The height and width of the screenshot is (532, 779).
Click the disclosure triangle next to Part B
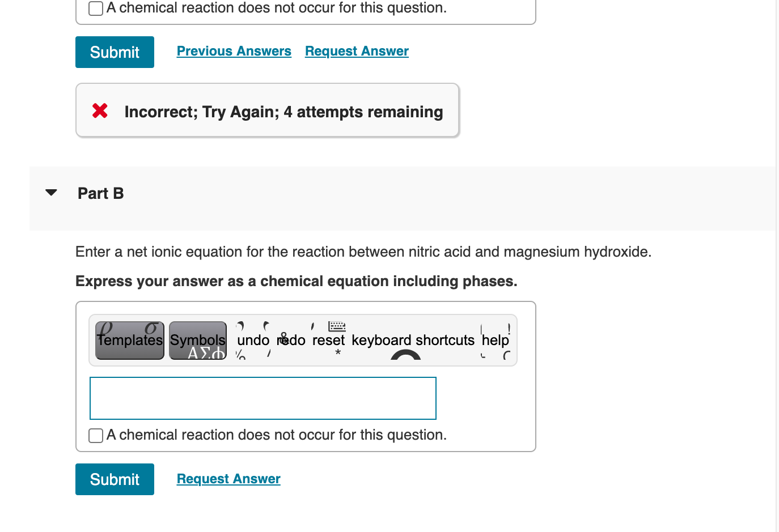click(50, 193)
